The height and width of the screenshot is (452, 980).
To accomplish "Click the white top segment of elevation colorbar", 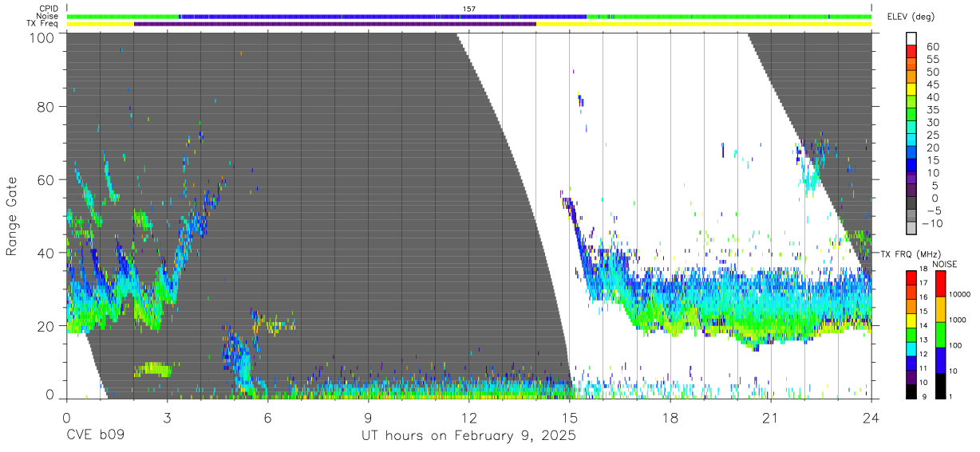I will tap(911, 39).
